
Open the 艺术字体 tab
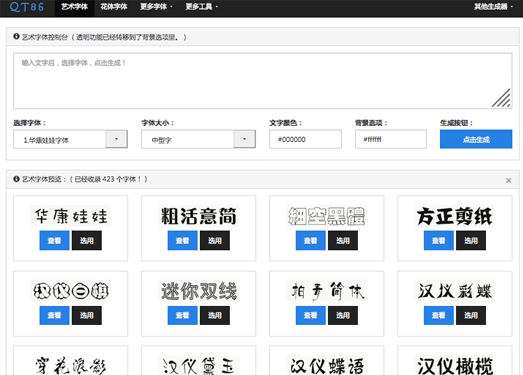tap(74, 7)
